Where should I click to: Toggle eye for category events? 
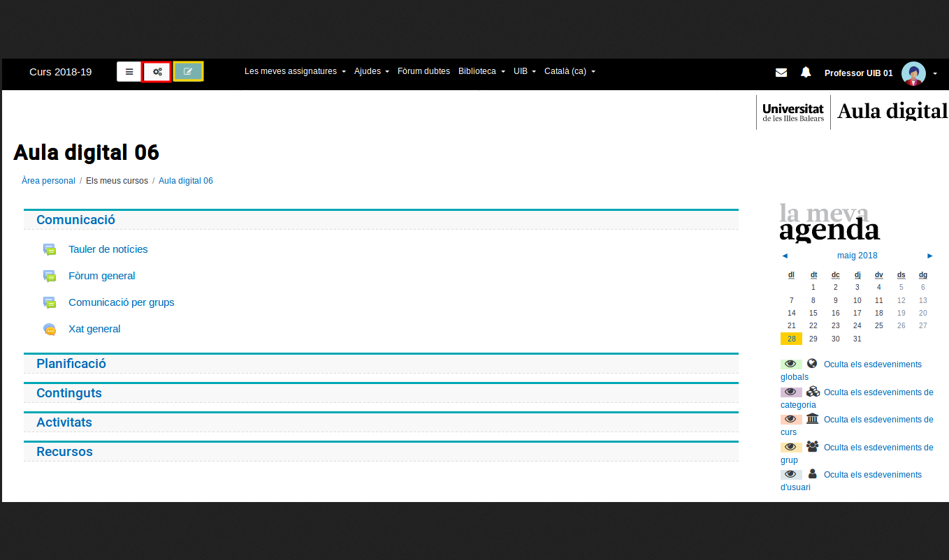(791, 392)
